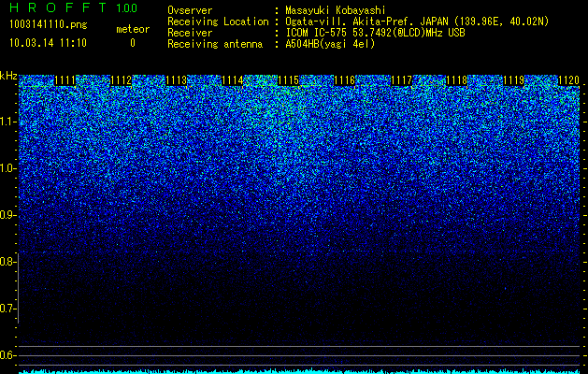This screenshot has height=374, width=588.
Task: Click the 1118 time marker
Action: (x=457, y=80)
